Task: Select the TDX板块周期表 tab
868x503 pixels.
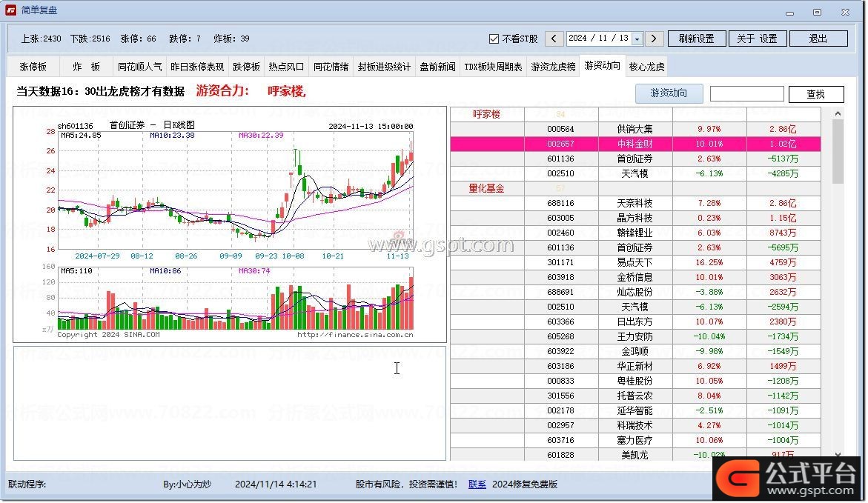Action: point(493,67)
